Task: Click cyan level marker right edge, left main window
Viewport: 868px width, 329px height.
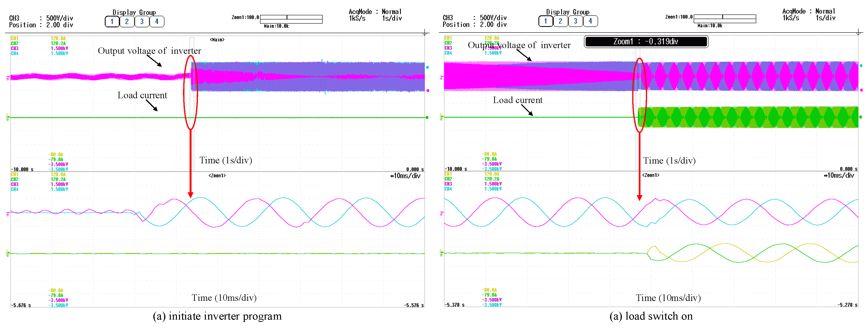Action: pyautogui.click(x=427, y=67)
